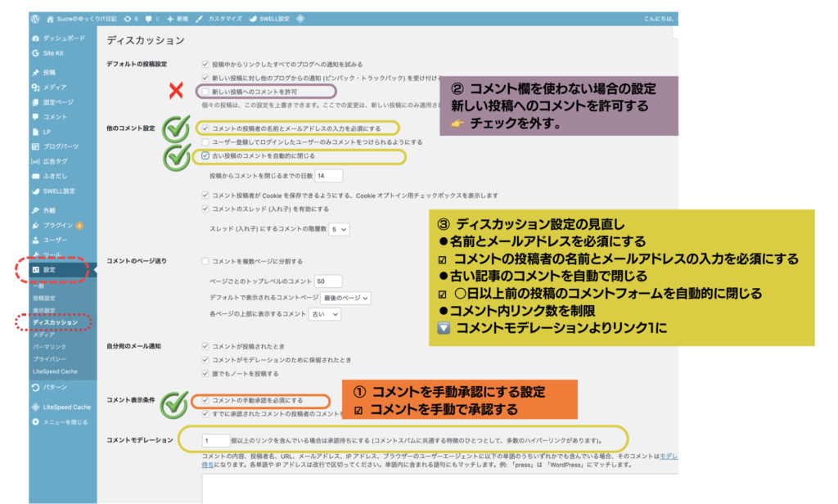Open 投稿 via its pushpin icon
The width and height of the screenshot is (838, 504).
[35, 73]
